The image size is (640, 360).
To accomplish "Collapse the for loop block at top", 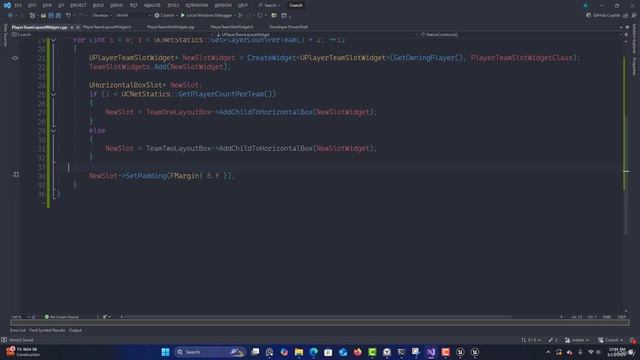I will click(53, 40).
